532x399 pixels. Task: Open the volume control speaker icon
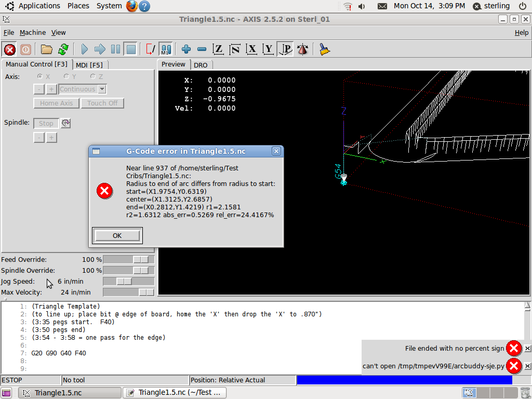[x=362, y=6]
